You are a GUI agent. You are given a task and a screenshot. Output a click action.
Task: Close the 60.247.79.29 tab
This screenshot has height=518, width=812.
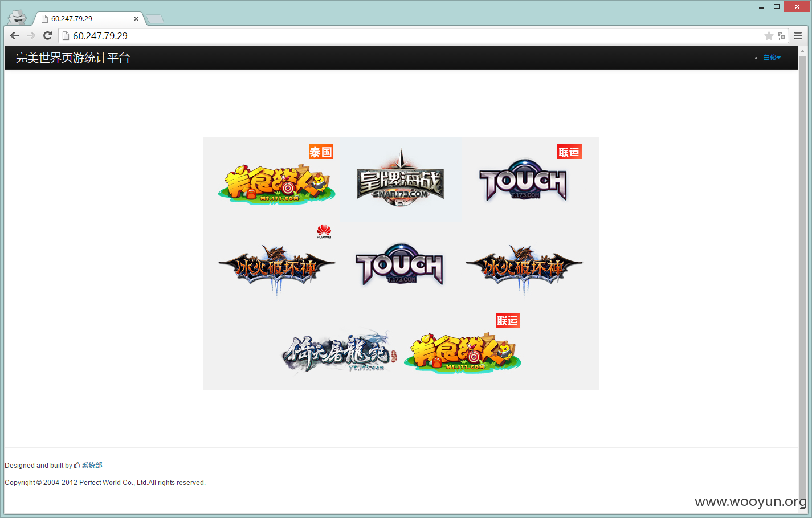tap(136, 19)
